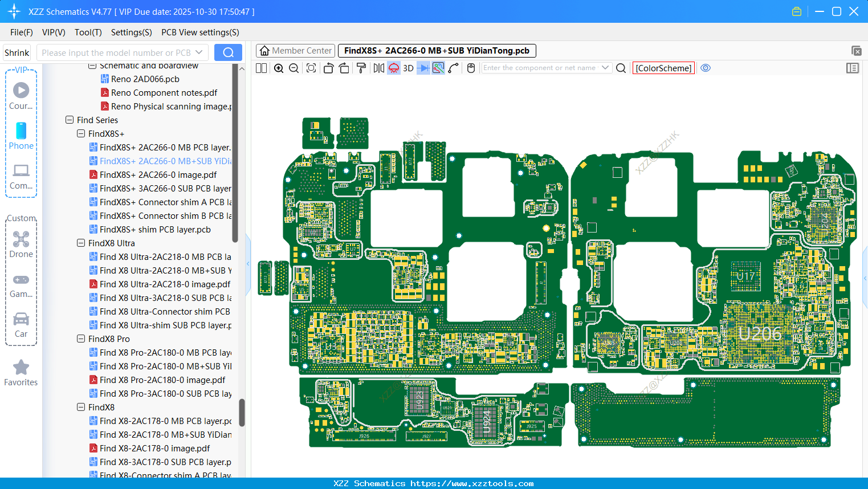Select the measurement curve tool
The height and width of the screenshot is (489, 868).
coord(453,68)
